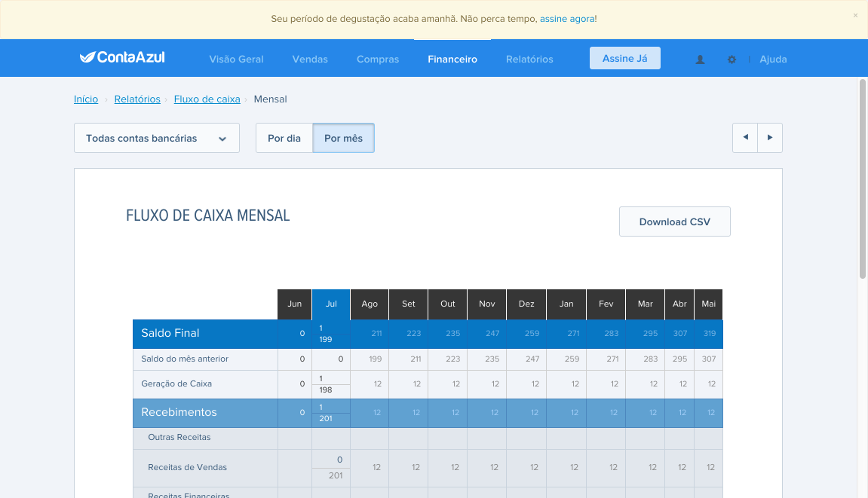Viewport: 868px width, 498px height.
Task: Toggle view to Por mês
Action: pos(344,139)
